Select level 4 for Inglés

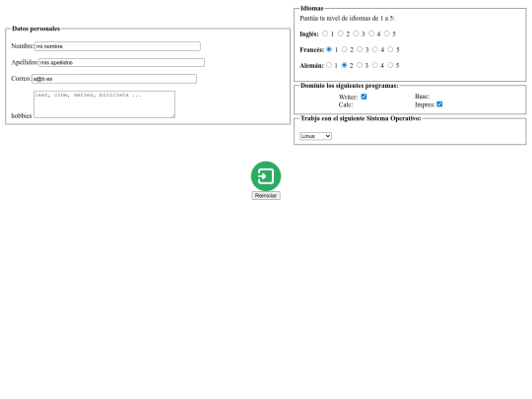(371, 33)
